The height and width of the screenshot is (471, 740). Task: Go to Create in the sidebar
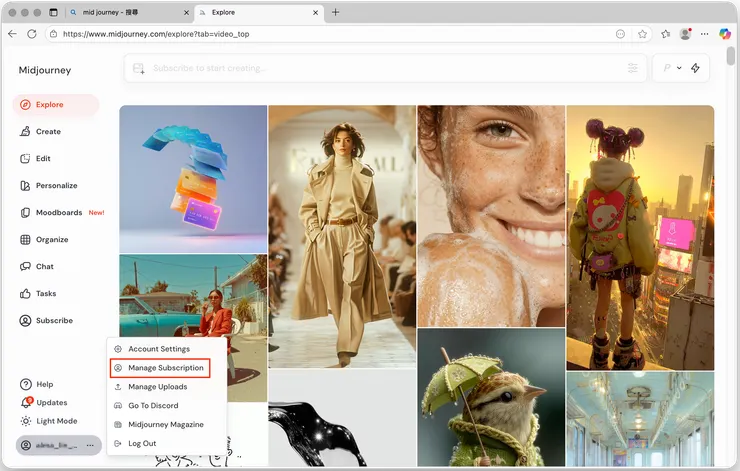point(47,131)
